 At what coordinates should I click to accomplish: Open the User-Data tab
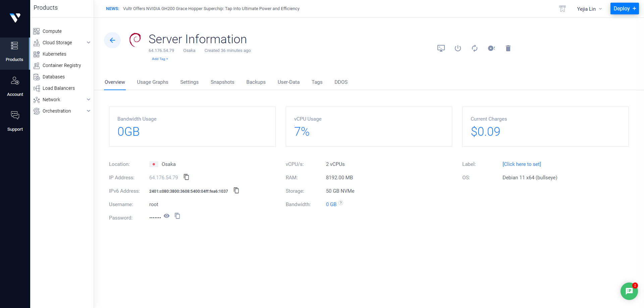(288, 82)
